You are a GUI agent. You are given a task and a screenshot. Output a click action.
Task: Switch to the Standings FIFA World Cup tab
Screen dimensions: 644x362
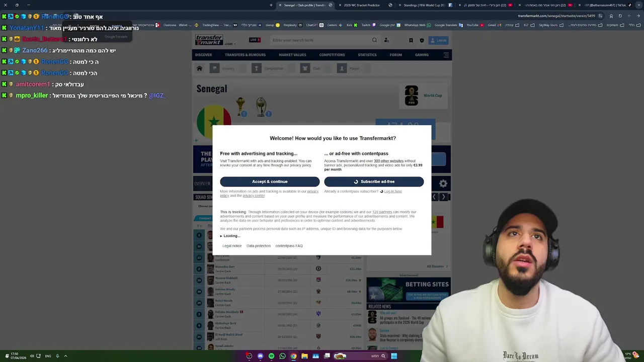pyautogui.click(x=424, y=5)
